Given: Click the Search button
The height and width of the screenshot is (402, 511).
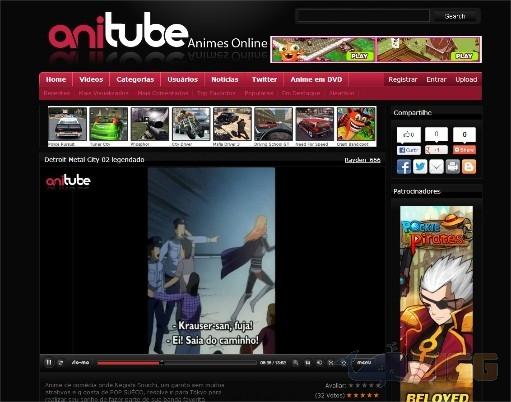Looking at the screenshot, I should pos(455,16).
